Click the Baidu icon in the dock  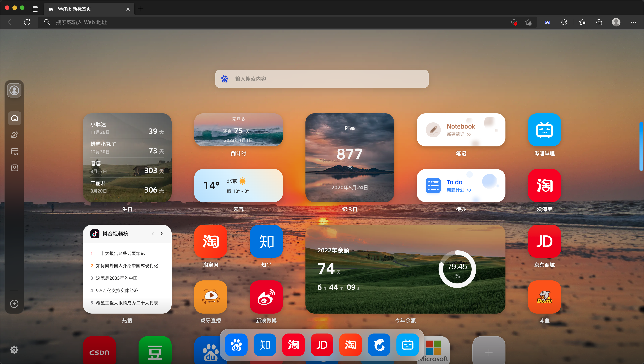tap(236, 345)
